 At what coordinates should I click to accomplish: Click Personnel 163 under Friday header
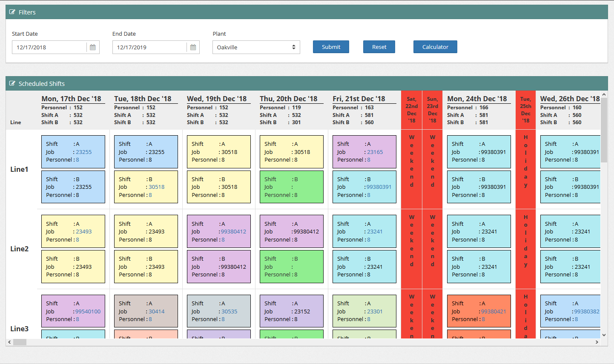(353, 108)
